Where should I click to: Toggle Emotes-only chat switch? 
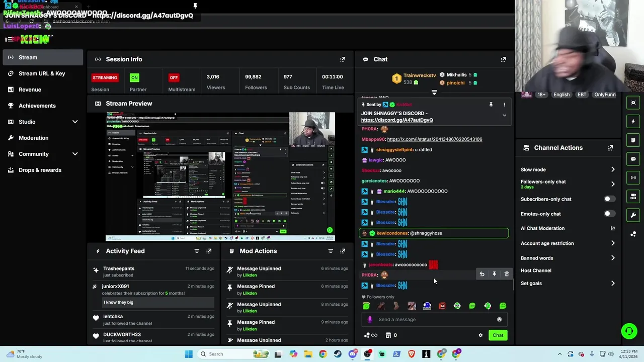[609, 214]
